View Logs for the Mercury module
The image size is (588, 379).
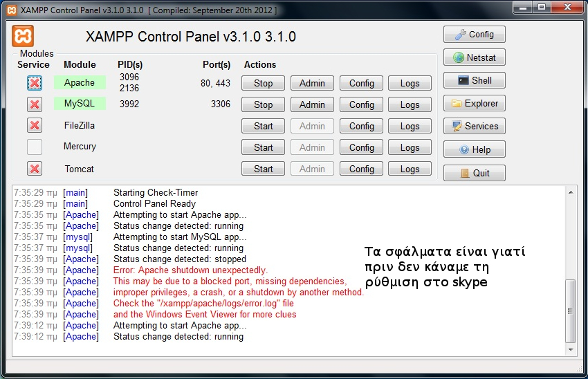[x=410, y=147]
